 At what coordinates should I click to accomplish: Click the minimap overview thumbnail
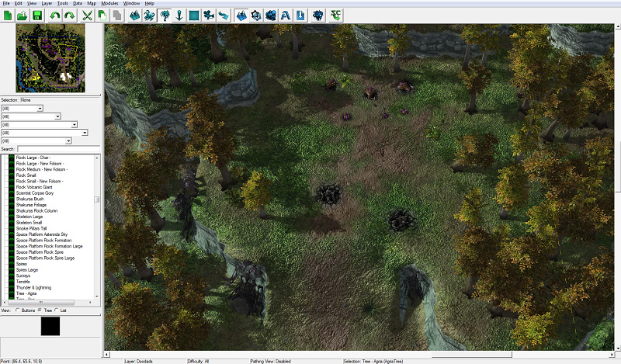(50, 58)
